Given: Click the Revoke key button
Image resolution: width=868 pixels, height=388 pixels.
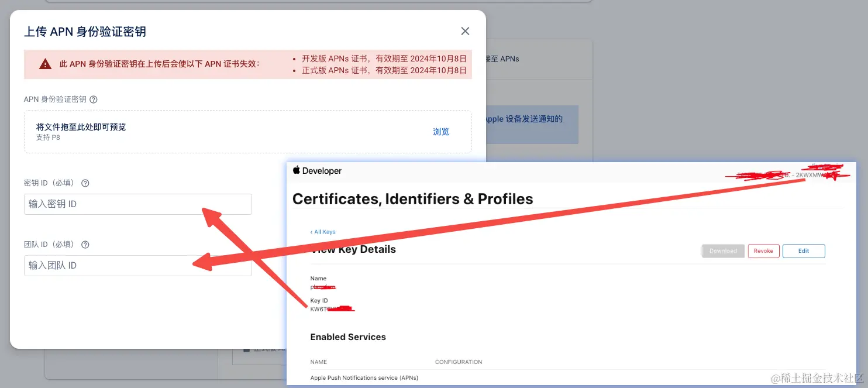Looking at the screenshot, I should (x=763, y=251).
